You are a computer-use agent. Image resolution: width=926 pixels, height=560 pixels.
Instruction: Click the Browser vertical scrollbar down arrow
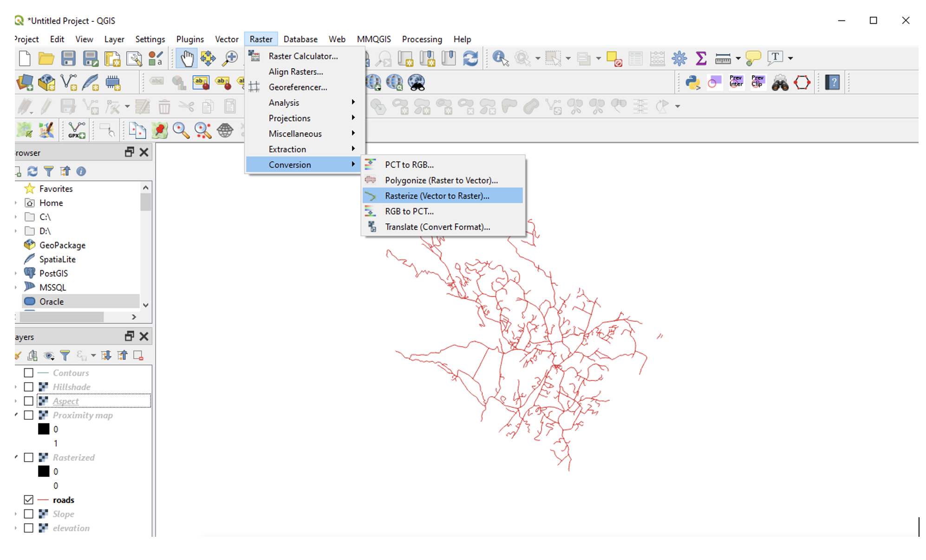coord(146,305)
